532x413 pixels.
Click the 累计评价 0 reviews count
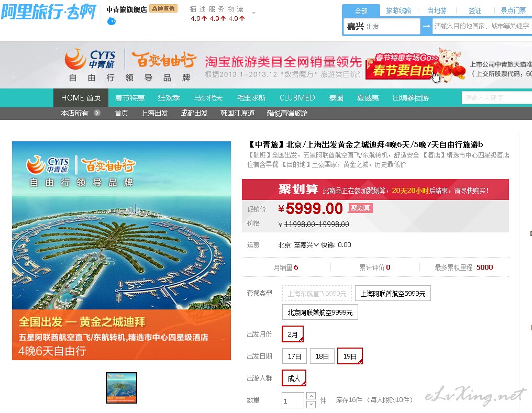point(375,267)
